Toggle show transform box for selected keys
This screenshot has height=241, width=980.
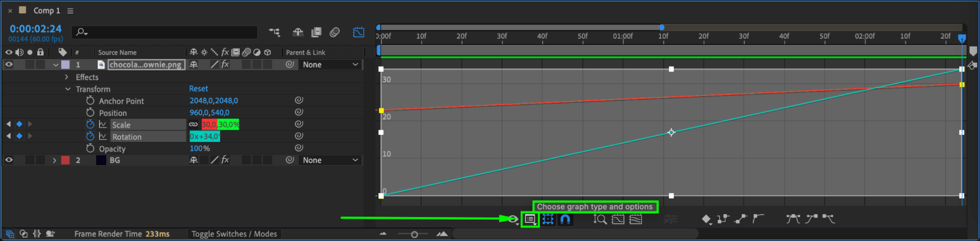click(548, 219)
